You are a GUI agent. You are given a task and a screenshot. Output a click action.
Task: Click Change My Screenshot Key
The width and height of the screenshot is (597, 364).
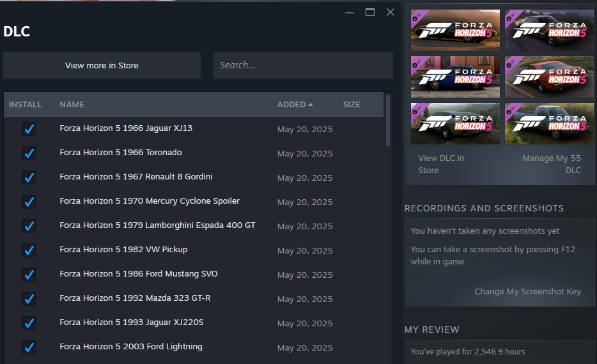[527, 291]
